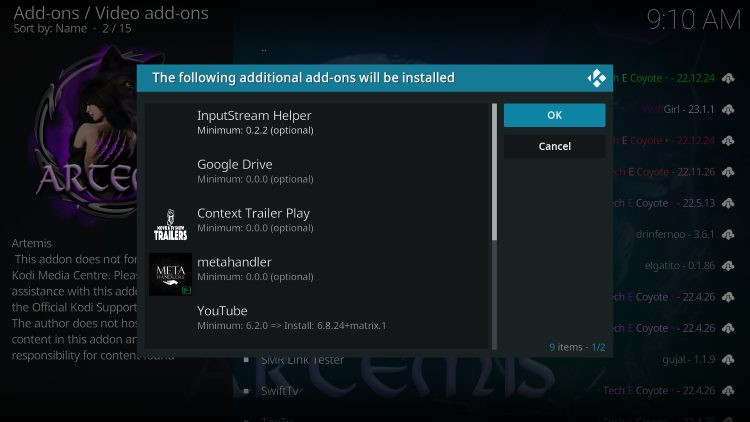Click download icon beside Tech E Coyote SwiftTv row
The image size is (750, 422).
pos(728,391)
